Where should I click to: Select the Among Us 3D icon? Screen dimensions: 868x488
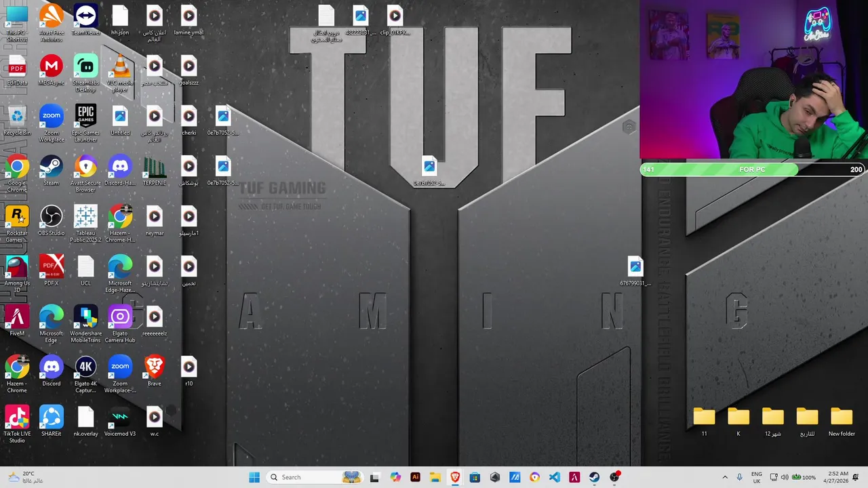click(17, 274)
